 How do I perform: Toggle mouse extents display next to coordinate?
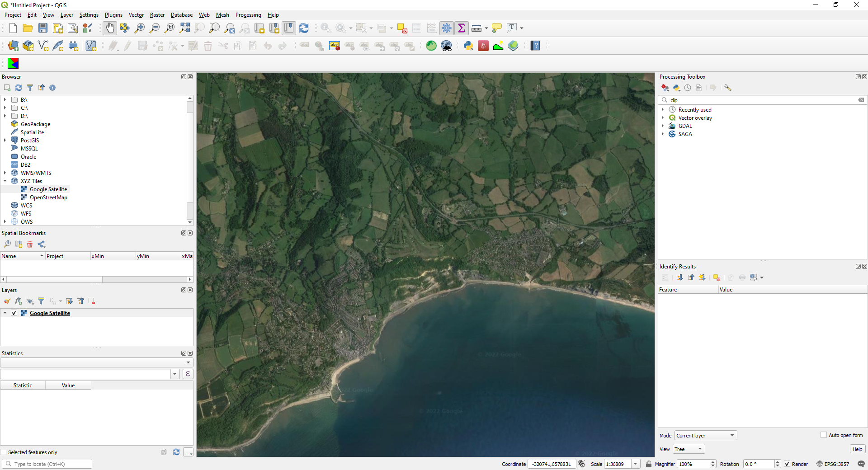582,464
